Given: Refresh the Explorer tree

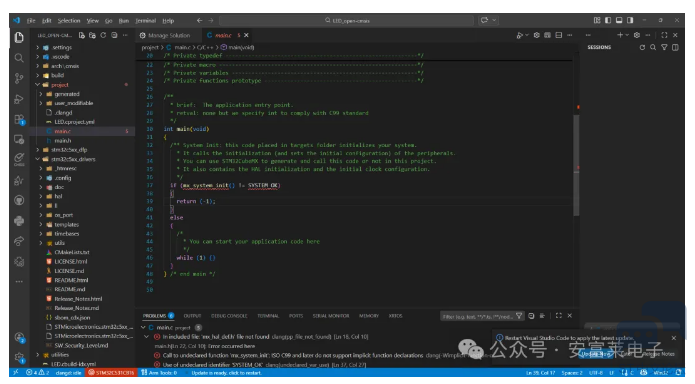Looking at the screenshot, I should [x=103, y=35].
